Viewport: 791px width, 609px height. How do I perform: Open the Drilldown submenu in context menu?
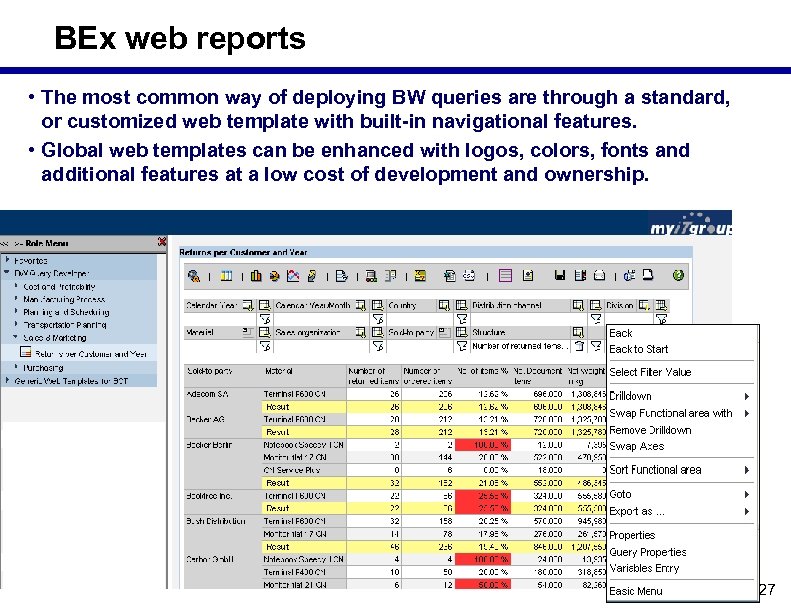click(680, 396)
